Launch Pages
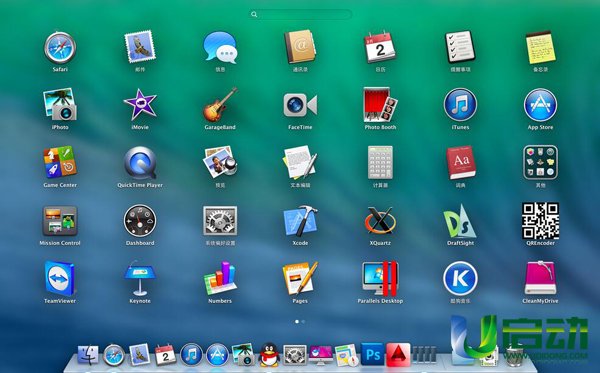This screenshot has height=373, width=600. tap(300, 279)
